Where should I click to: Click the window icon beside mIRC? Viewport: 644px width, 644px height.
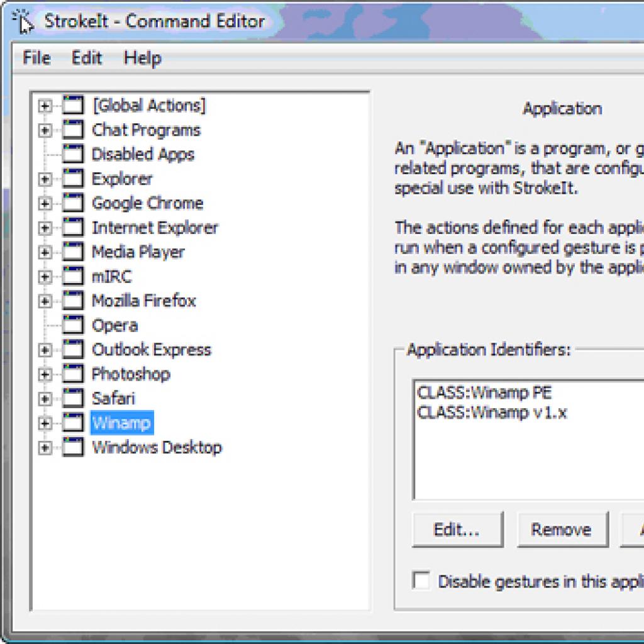coord(73,277)
